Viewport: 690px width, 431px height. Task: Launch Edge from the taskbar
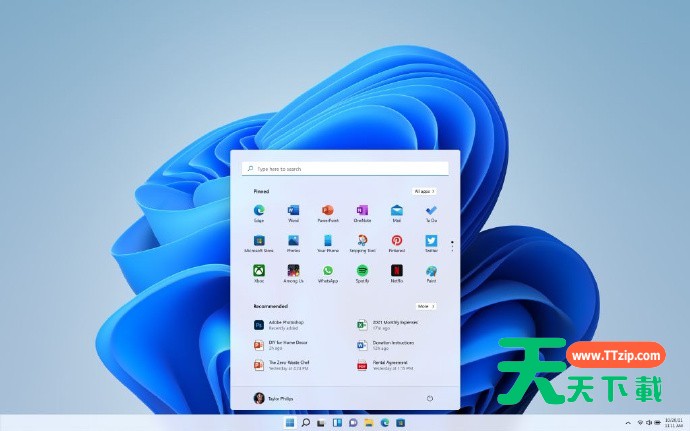[x=385, y=423]
